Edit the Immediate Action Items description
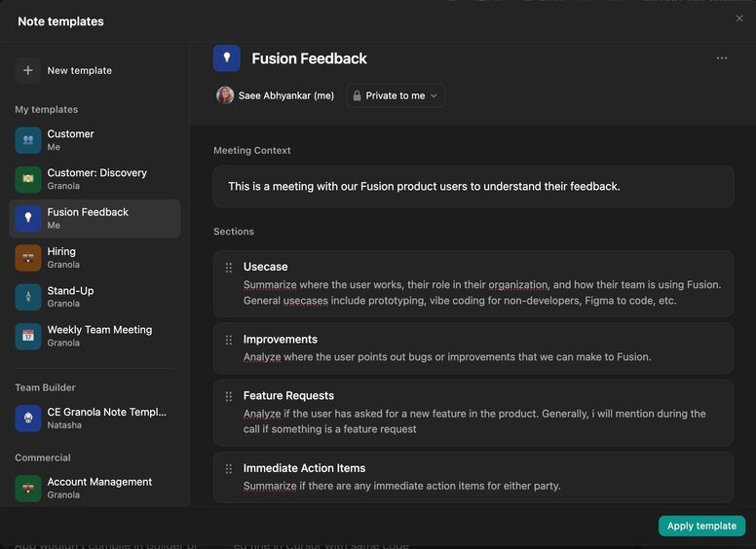The height and width of the screenshot is (549, 756). pyautogui.click(x=401, y=486)
